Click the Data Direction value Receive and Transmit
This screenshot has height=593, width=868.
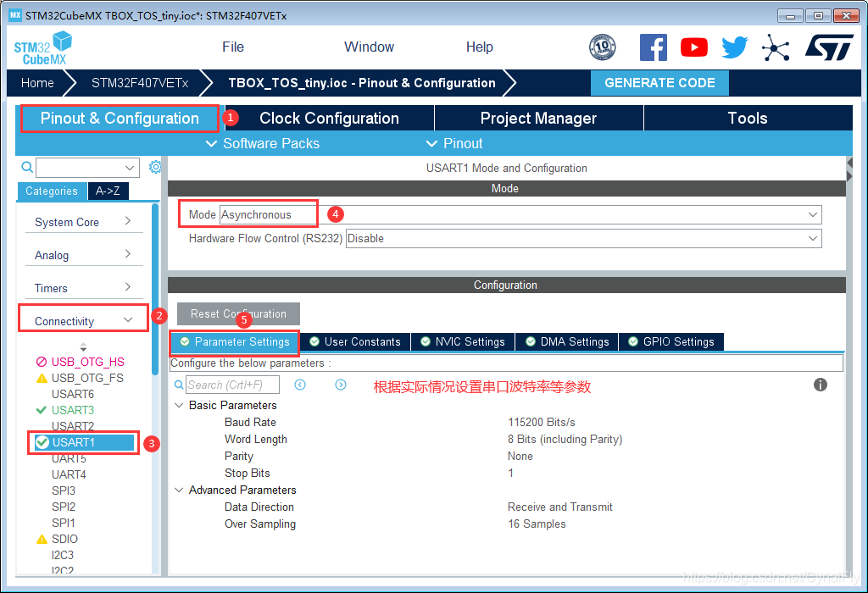click(x=560, y=507)
